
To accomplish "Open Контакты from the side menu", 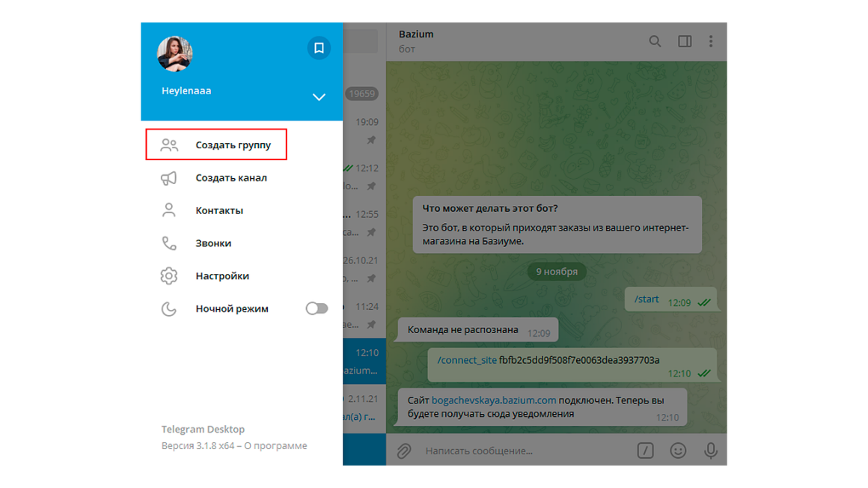I will (x=242, y=210).
